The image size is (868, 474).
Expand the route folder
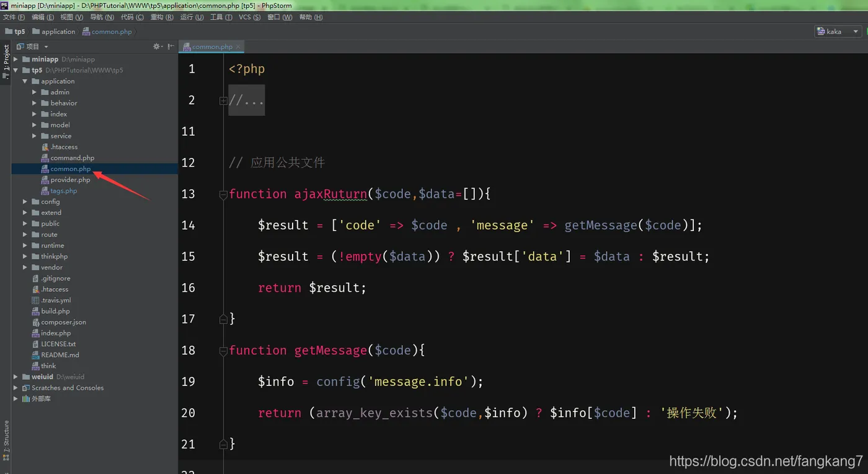[25, 235]
